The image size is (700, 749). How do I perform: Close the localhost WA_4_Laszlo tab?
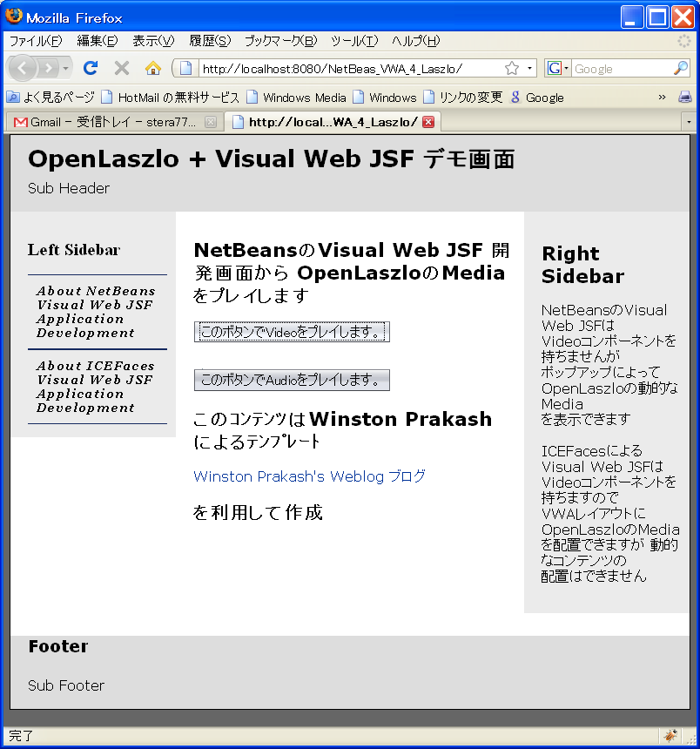click(427, 122)
